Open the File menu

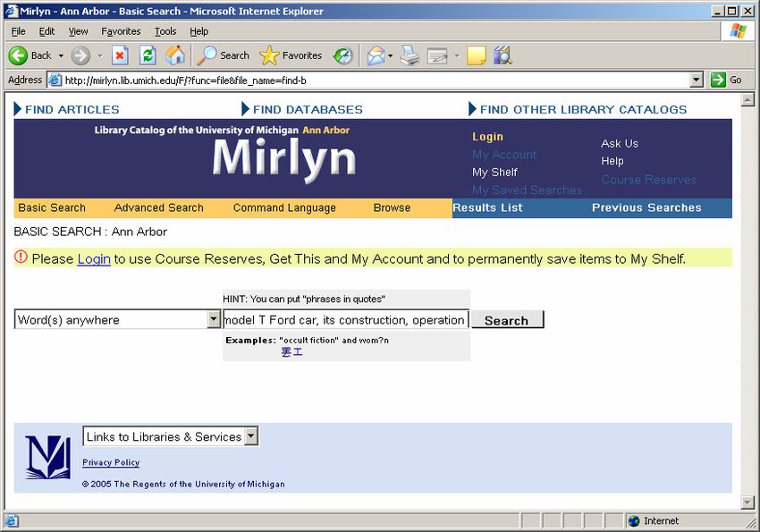pos(18,31)
